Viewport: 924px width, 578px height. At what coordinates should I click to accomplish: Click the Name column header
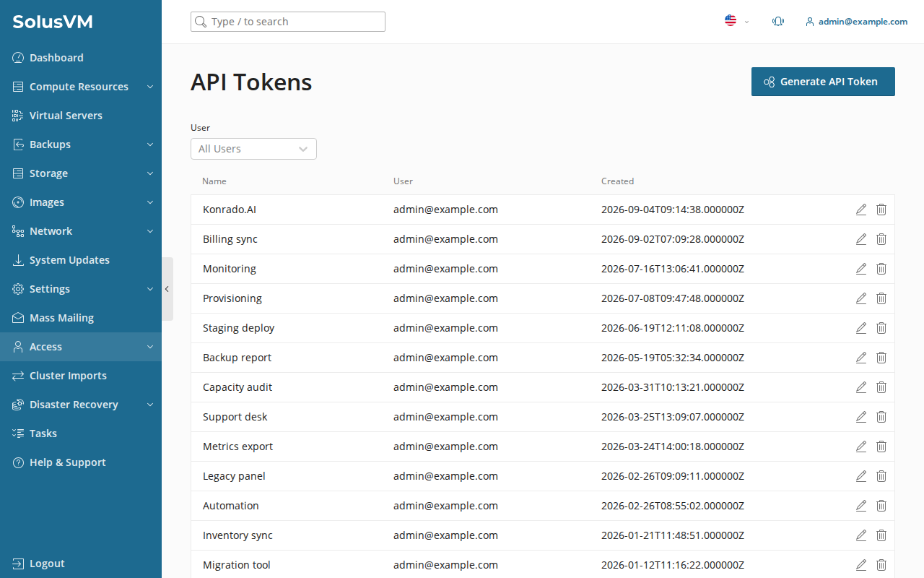(x=214, y=181)
